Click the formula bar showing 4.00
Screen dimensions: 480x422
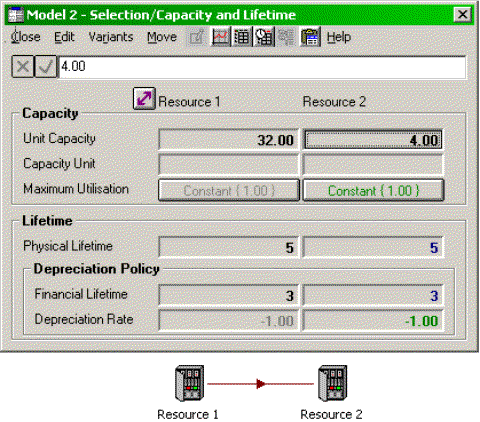pyautogui.click(x=263, y=67)
